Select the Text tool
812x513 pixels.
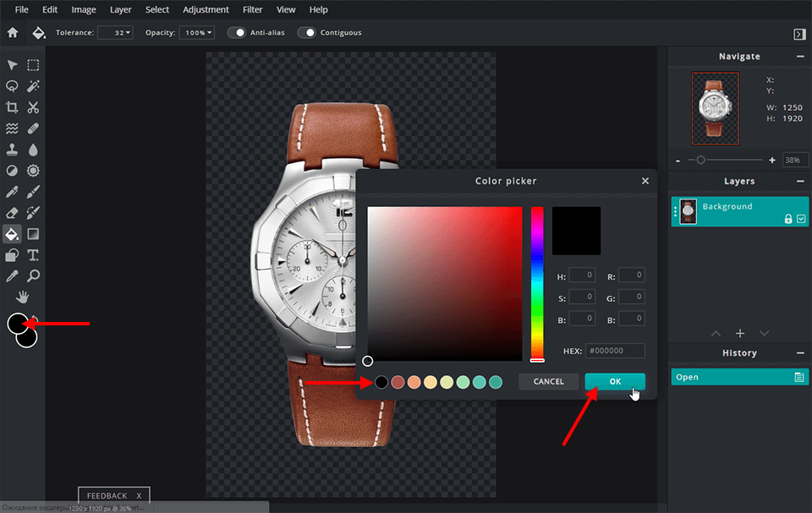tap(32, 254)
